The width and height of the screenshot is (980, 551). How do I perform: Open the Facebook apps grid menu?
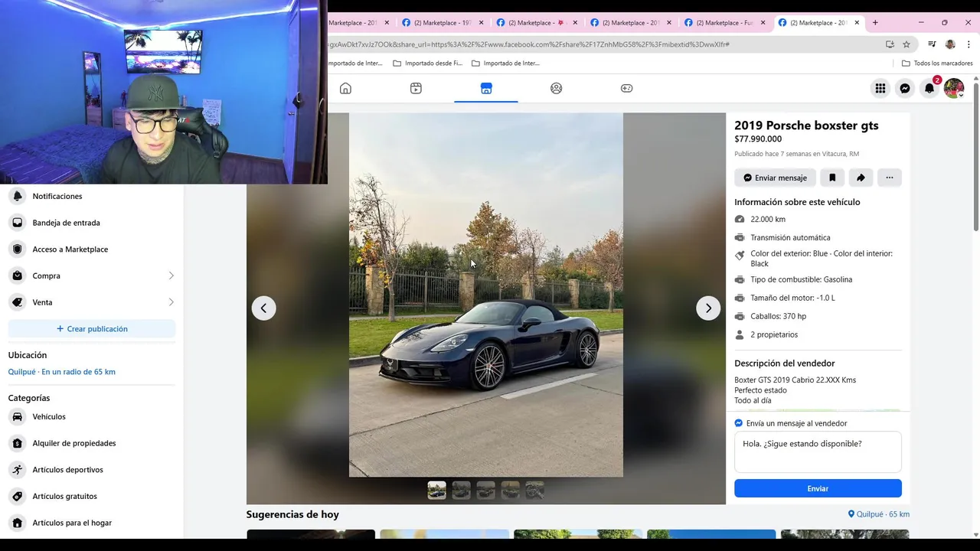point(880,88)
